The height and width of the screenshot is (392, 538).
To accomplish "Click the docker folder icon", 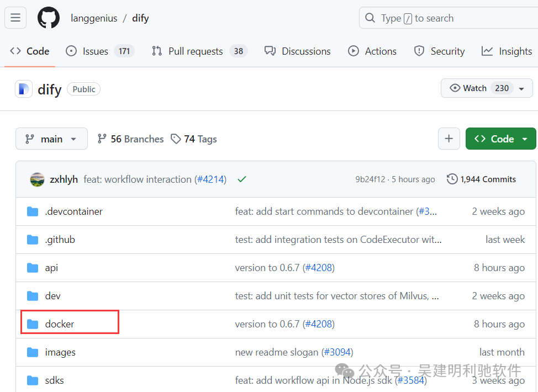I will coord(33,324).
